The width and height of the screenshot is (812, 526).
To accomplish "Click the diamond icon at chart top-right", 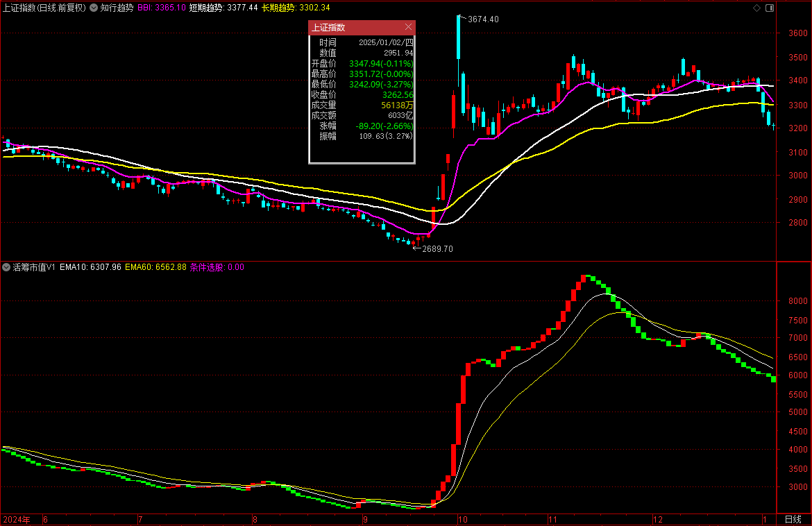I will click(756, 8).
